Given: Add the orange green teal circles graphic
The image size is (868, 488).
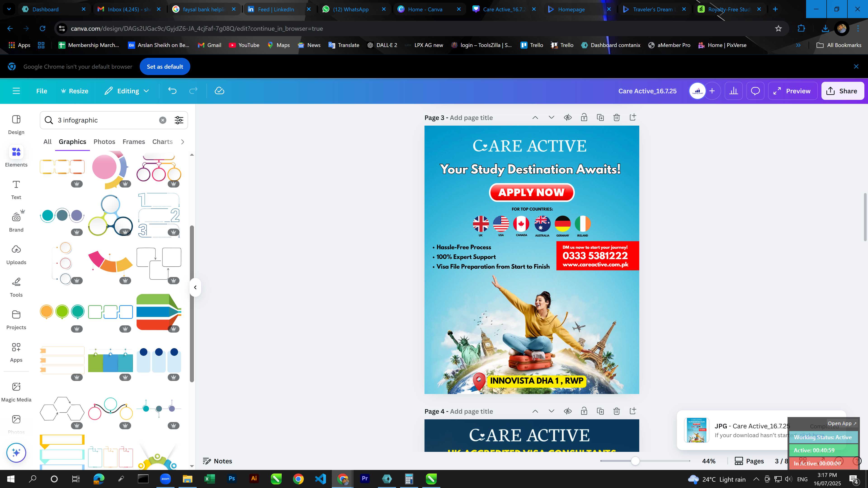Looking at the screenshot, I should click(62, 312).
